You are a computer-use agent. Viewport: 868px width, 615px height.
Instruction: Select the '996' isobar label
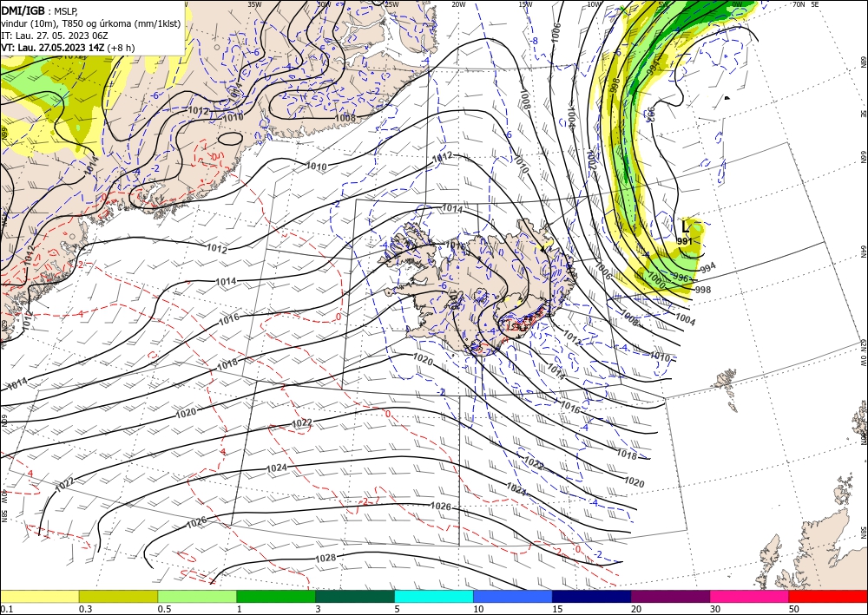681,278
